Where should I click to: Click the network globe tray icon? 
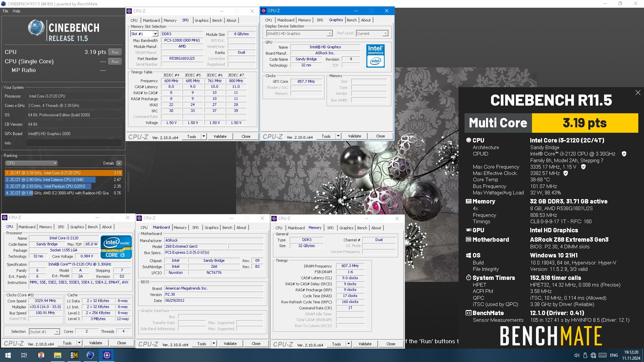(593, 355)
